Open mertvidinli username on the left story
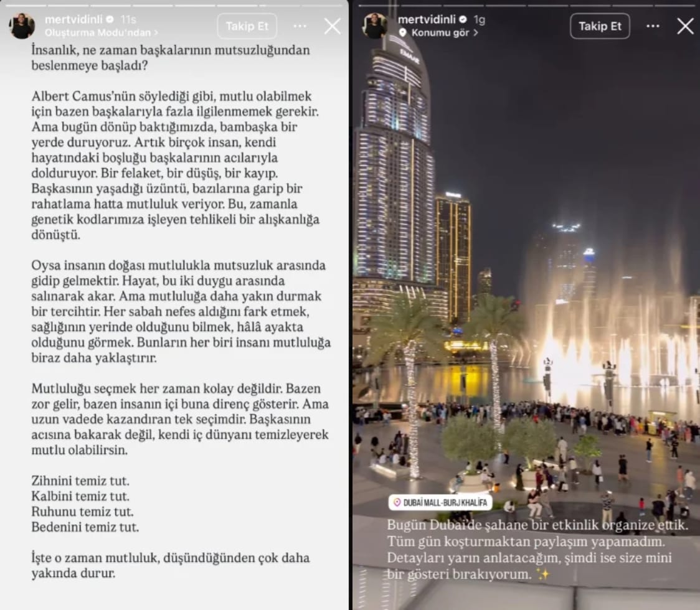700x610 pixels. click(73, 20)
